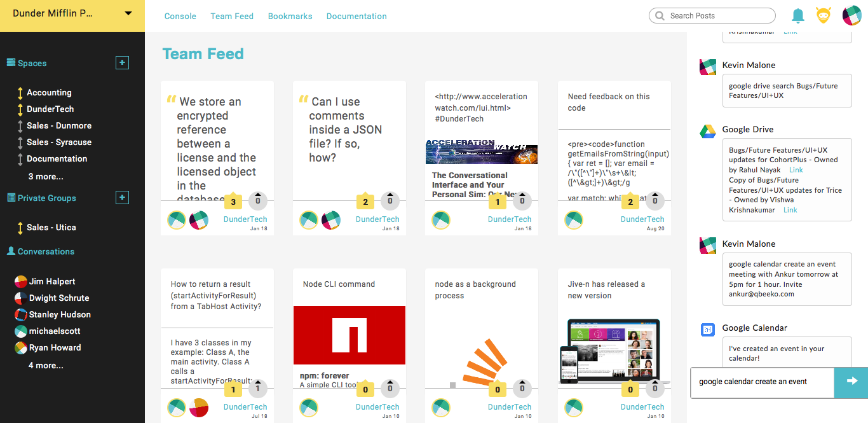
Task: Add a new private group plus icon
Action: point(123,198)
